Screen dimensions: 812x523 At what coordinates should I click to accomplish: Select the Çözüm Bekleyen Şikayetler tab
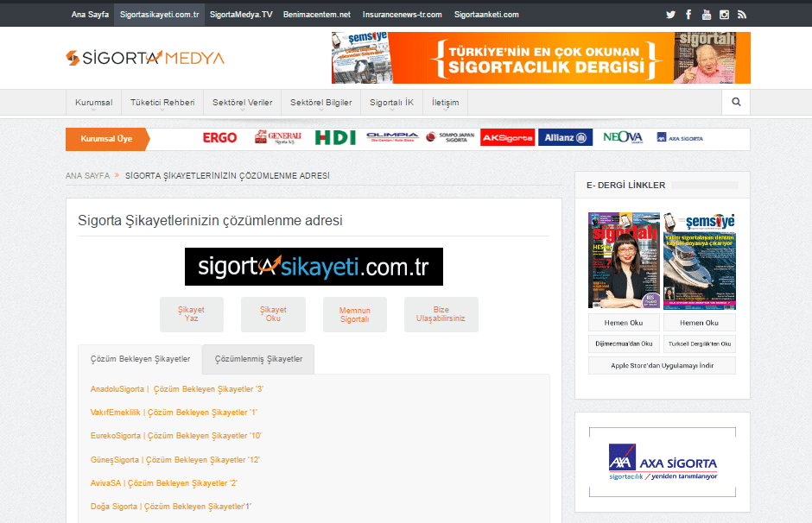coord(140,359)
